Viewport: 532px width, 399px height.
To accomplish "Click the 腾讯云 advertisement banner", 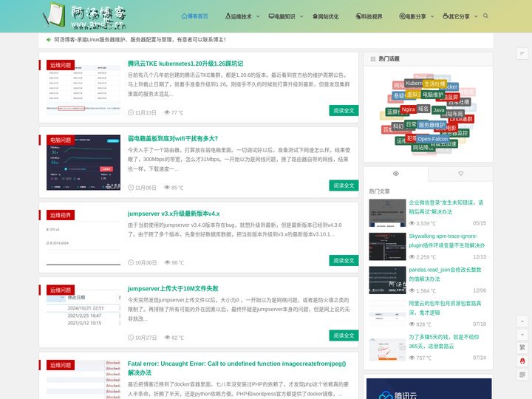I will coord(429,389).
